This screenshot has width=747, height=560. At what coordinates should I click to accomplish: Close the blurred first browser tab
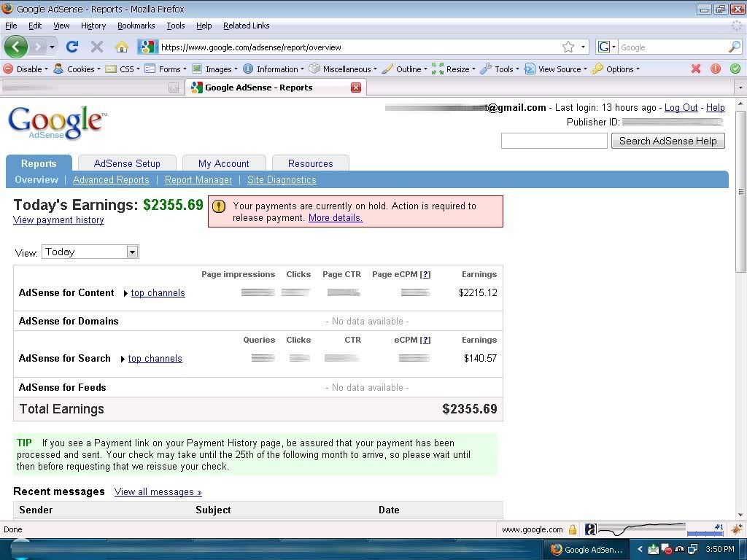click(174, 87)
